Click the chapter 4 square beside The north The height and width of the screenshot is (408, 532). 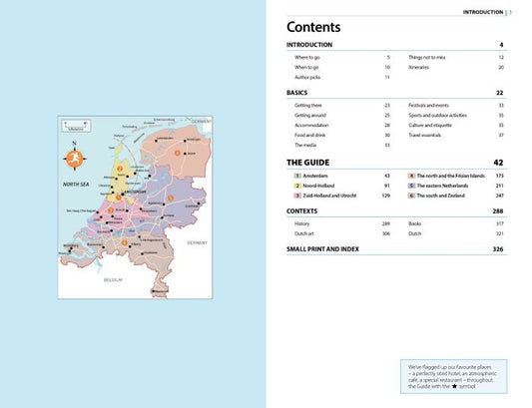pyautogui.click(x=411, y=176)
